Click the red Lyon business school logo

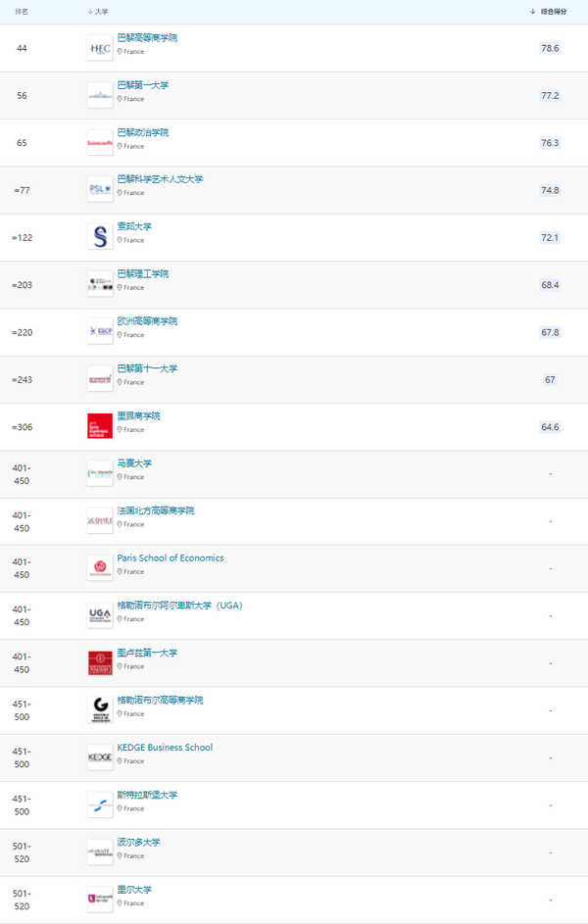[100, 426]
